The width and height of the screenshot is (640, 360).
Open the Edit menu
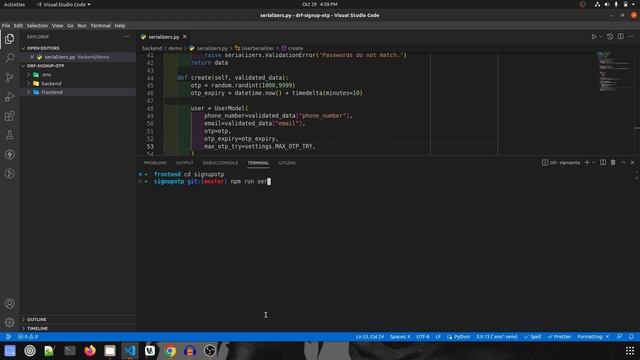click(x=18, y=26)
